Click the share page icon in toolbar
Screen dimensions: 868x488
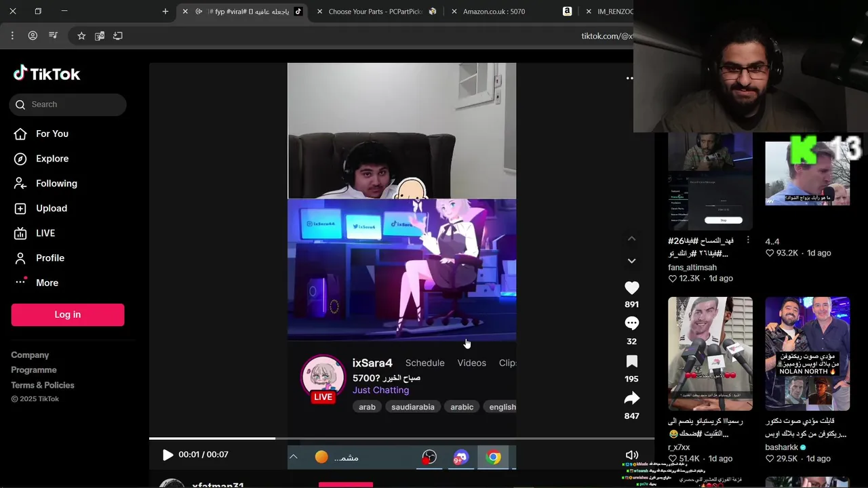pos(118,36)
